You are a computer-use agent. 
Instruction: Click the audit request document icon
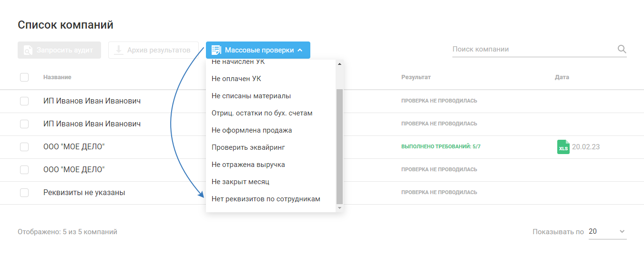click(28, 50)
